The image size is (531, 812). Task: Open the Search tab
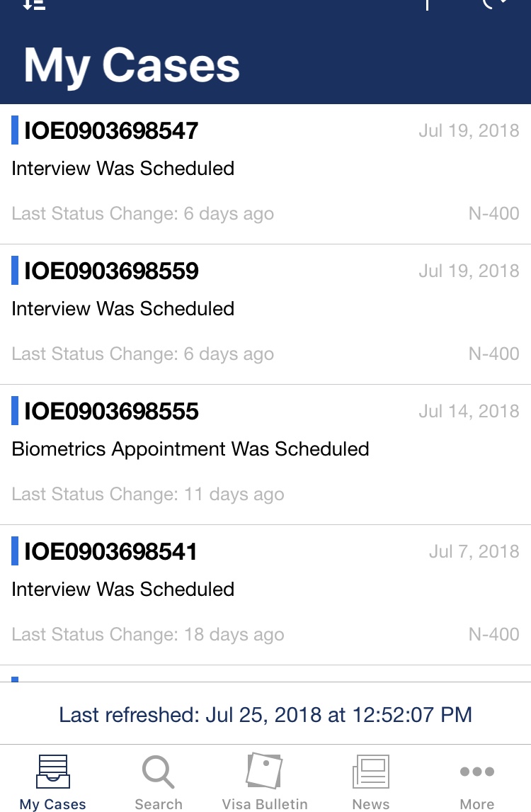tap(159, 782)
